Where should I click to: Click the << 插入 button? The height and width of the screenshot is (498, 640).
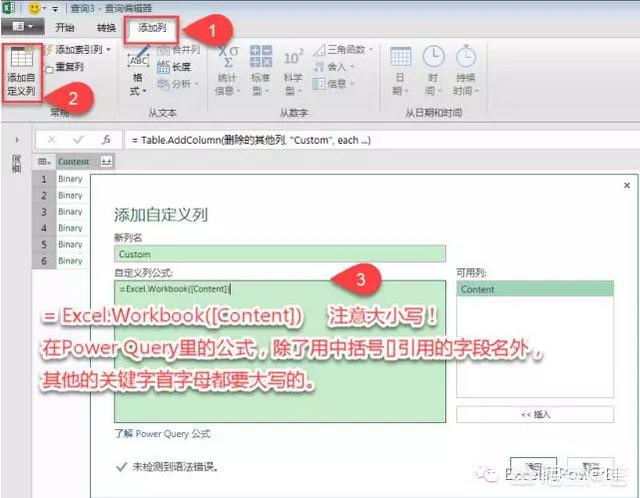[535, 414]
